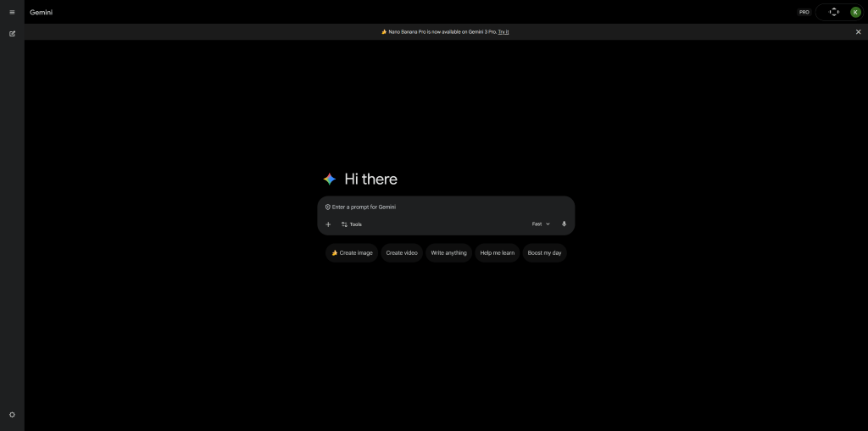868x431 pixels.
Task: Open the settings gear in the sidebar
Action: tap(12, 415)
